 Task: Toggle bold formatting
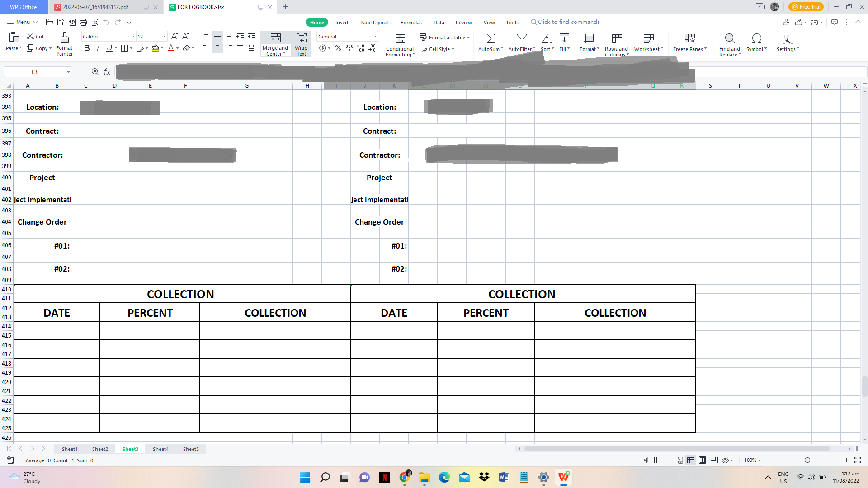(87, 48)
